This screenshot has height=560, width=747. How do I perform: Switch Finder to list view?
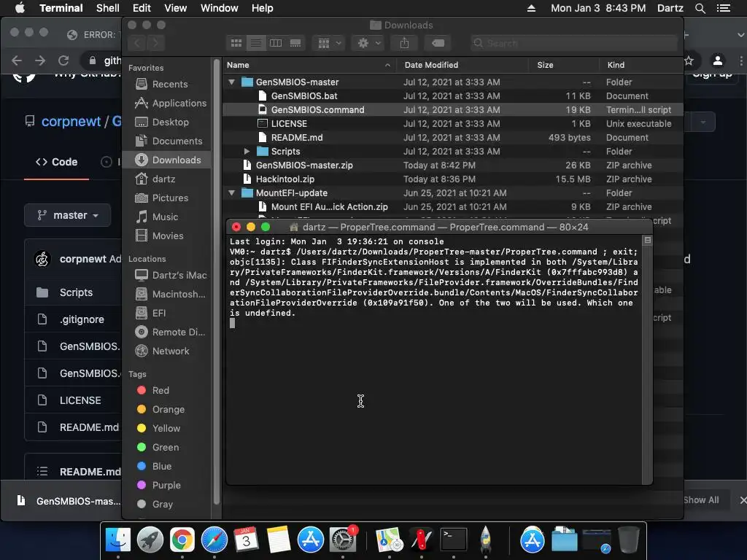(x=256, y=43)
